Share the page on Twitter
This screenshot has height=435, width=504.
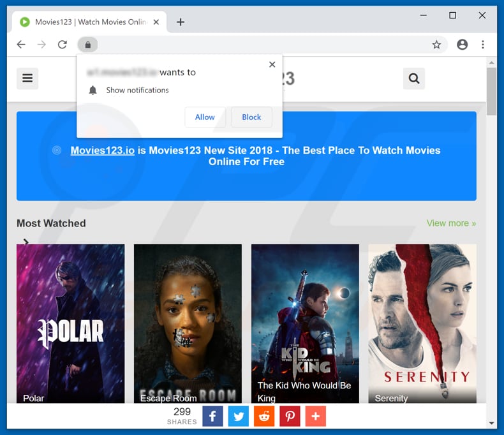239,417
